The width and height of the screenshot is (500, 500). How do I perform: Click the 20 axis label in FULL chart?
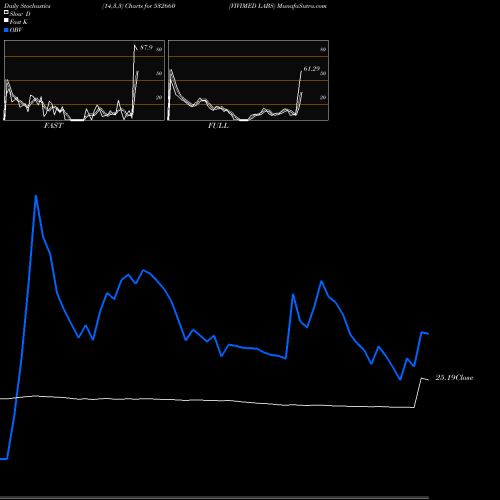[323, 97]
